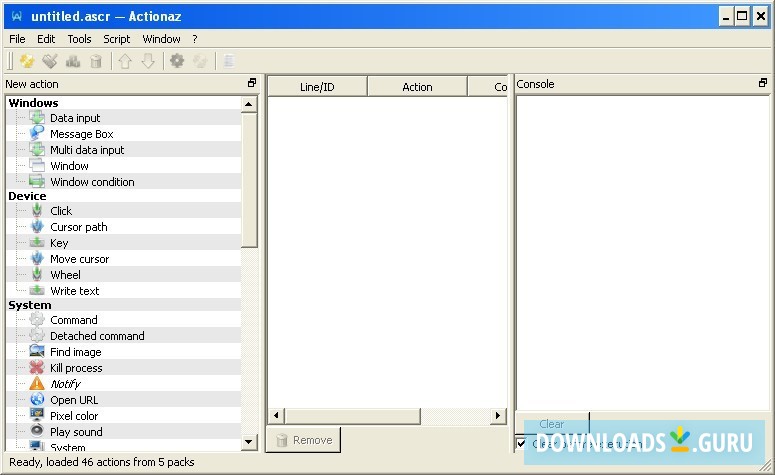Select the Windows category header

point(33,103)
